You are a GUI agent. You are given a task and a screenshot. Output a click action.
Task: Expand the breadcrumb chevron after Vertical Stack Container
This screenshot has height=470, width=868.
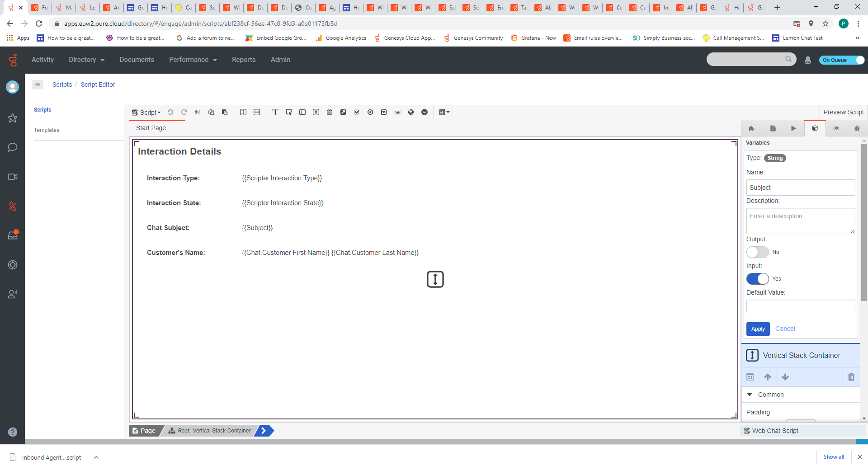(264, 431)
